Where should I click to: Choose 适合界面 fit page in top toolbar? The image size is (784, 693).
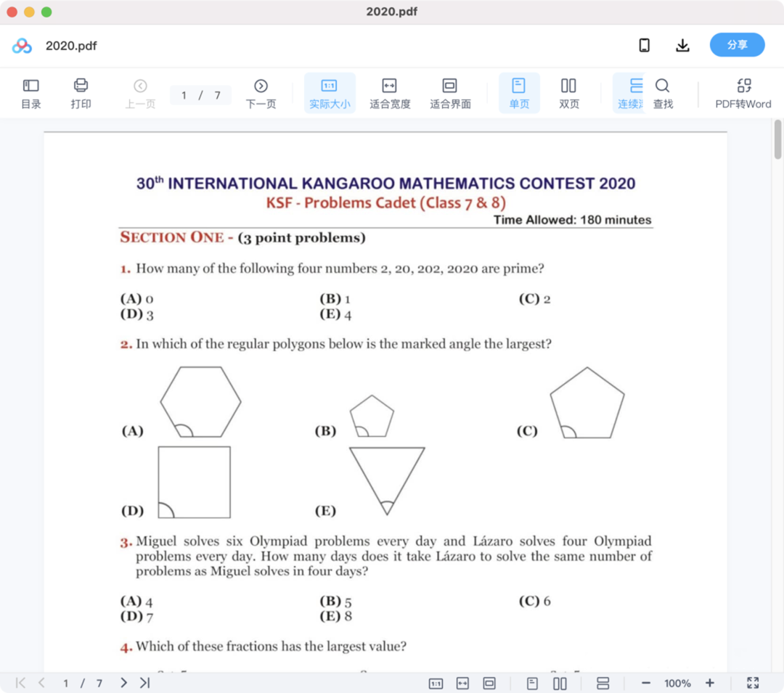point(450,94)
